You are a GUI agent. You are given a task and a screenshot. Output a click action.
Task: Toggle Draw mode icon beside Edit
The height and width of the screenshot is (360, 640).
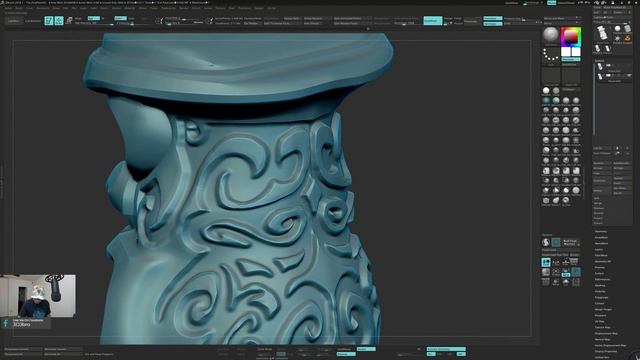pyautogui.click(x=59, y=20)
